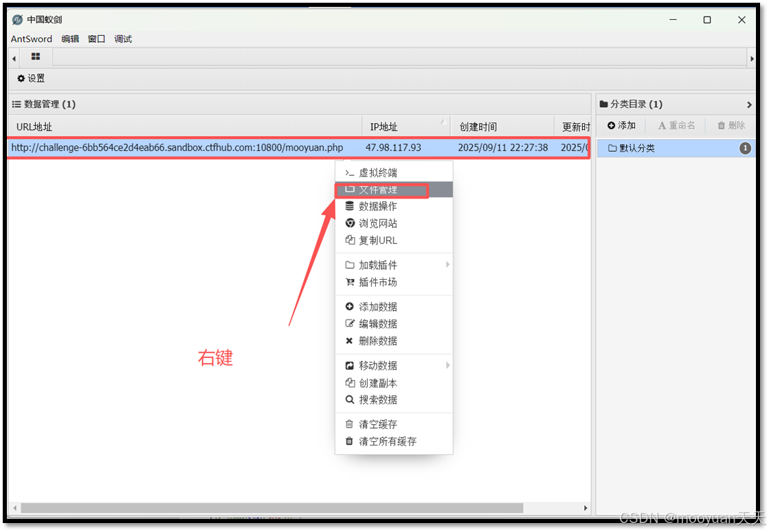Click the AntSword logo in the title bar
Screen dimensions: 769x532
click(17, 20)
